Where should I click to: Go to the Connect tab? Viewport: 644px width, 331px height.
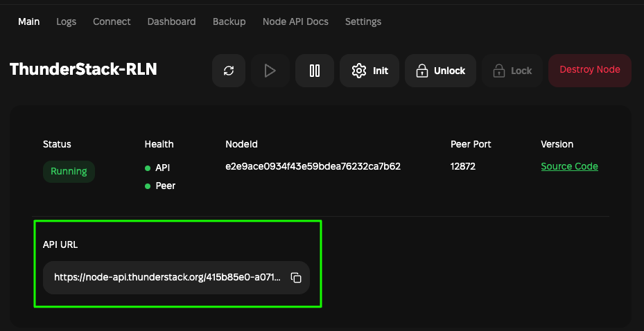[112, 21]
